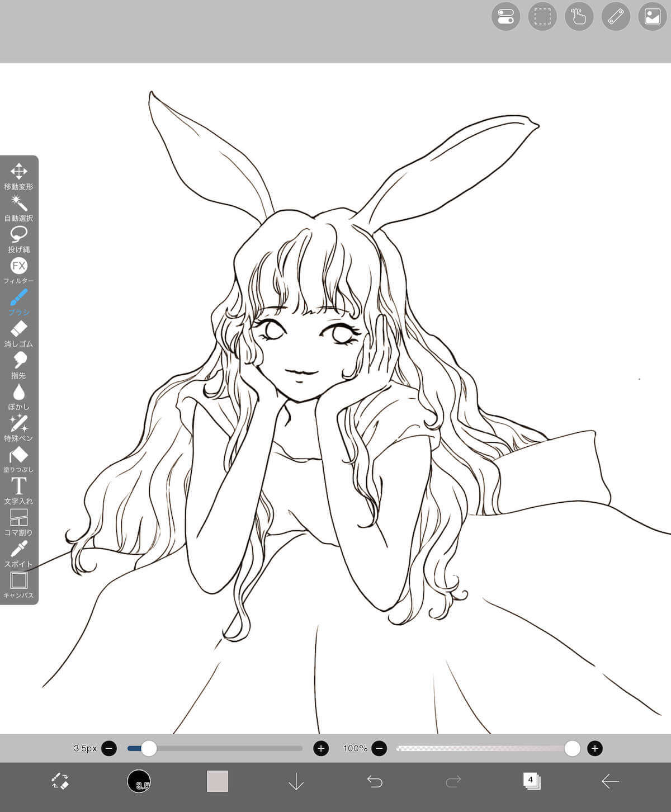Open the ruler tool menu at top
Image resolution: width=671 pixels, height=812 pixels.
(x=616, y=17)
